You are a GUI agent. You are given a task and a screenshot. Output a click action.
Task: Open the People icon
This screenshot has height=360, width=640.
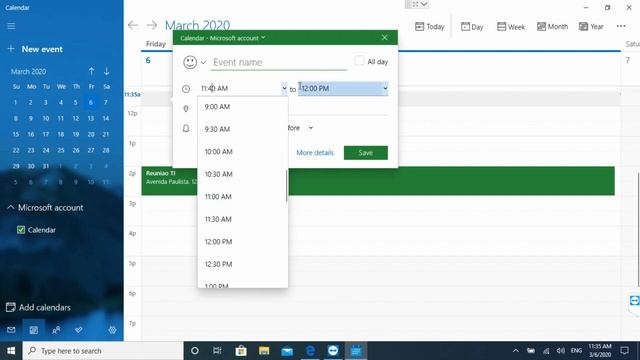pos(56,330)
